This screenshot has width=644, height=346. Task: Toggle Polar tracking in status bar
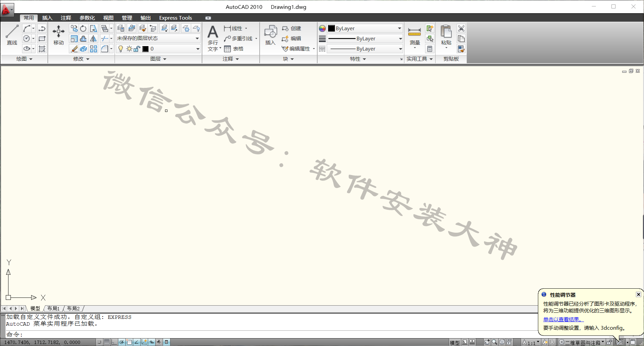(x=122, y=342)
